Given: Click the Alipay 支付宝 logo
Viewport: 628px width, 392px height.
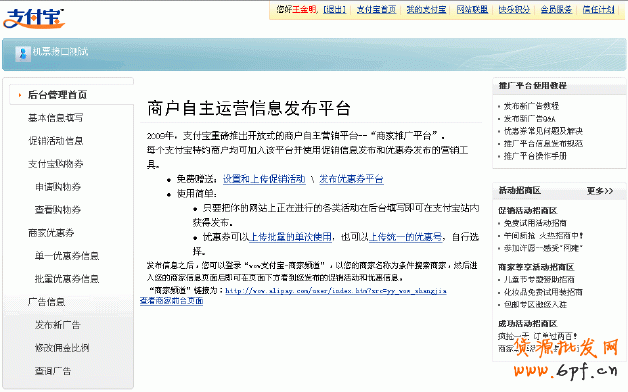Looking at the screenshot, I should (34, 19).
